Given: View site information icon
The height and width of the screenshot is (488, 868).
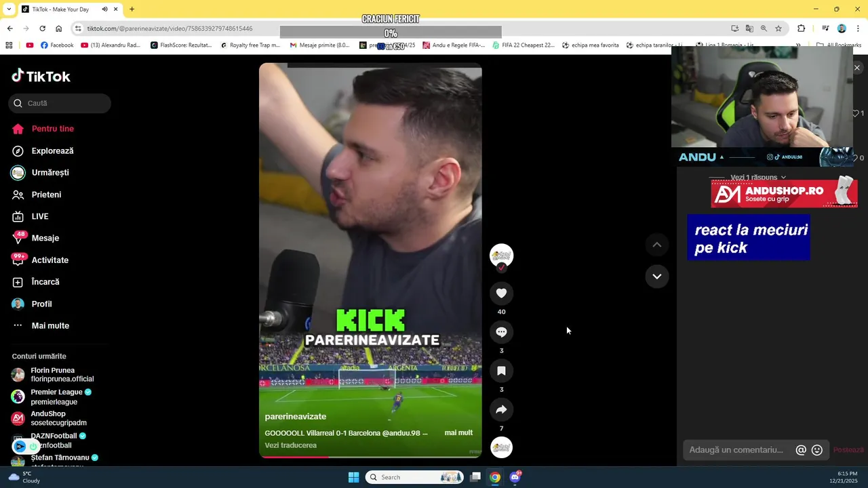Looking at the screenshot, I should coord(78,28).
